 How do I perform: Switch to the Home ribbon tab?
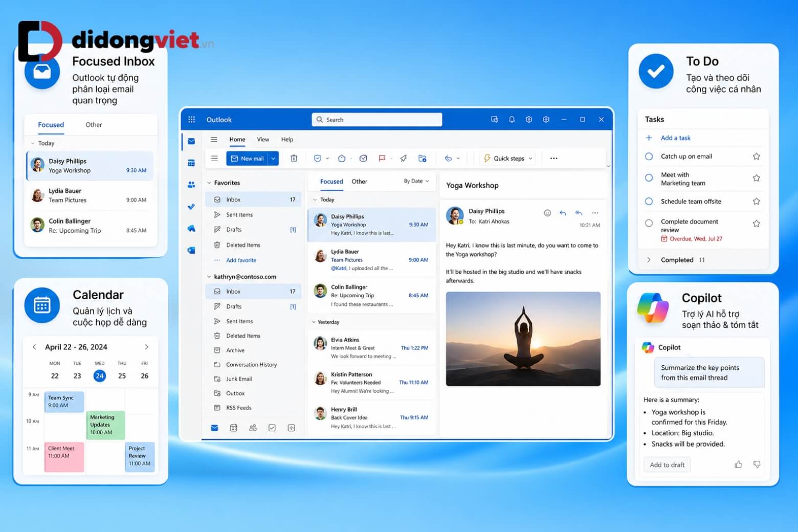tap(237, 139)
